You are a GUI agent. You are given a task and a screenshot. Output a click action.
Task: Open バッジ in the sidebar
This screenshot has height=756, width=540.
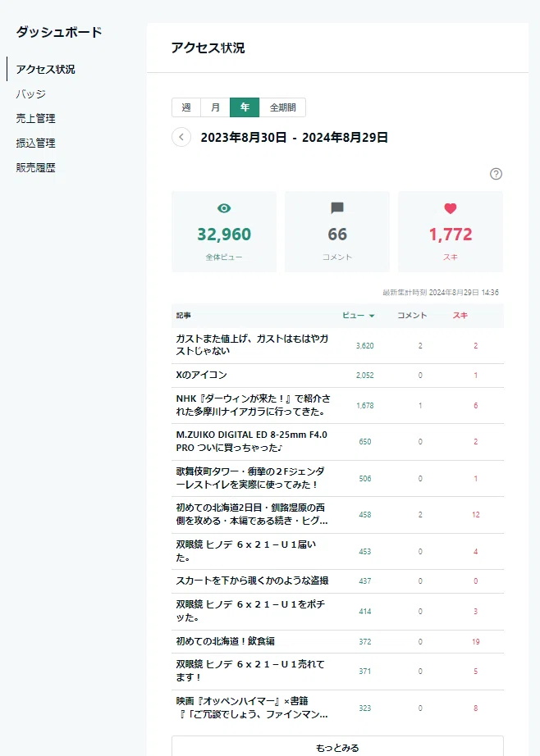pyautogui.click(x=31, y=93)
